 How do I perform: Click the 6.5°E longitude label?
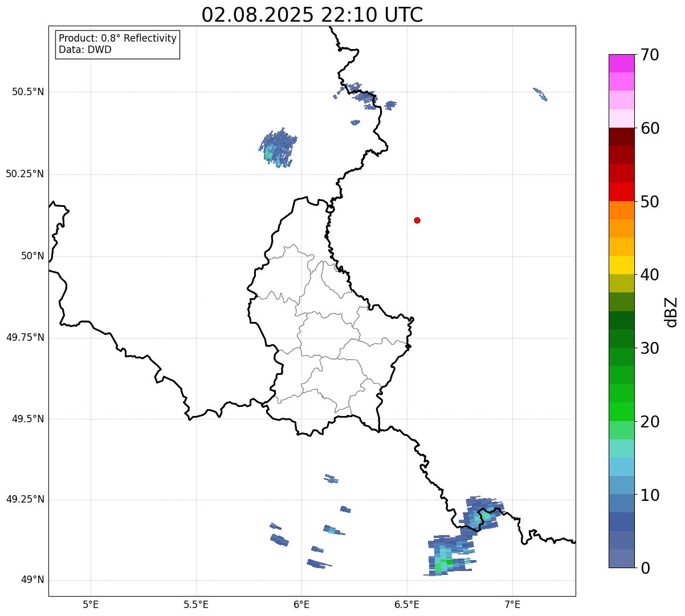407,605
